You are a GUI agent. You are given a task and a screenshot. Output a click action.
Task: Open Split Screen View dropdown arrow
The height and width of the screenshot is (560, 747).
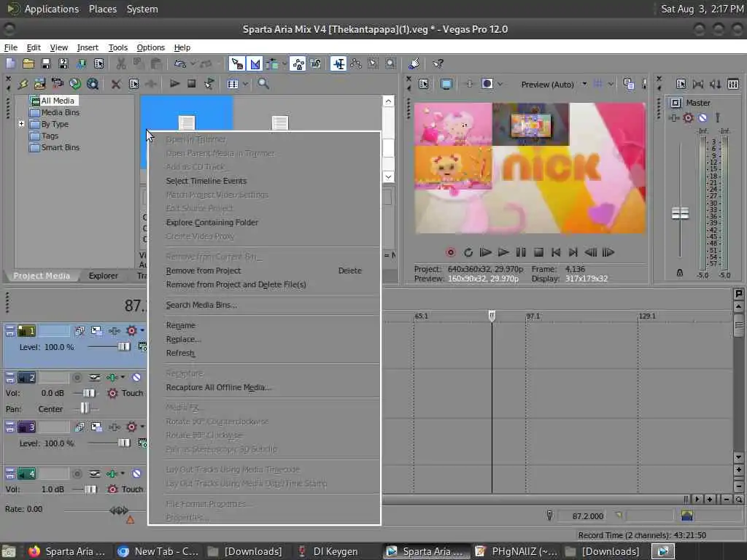point(500,85)
